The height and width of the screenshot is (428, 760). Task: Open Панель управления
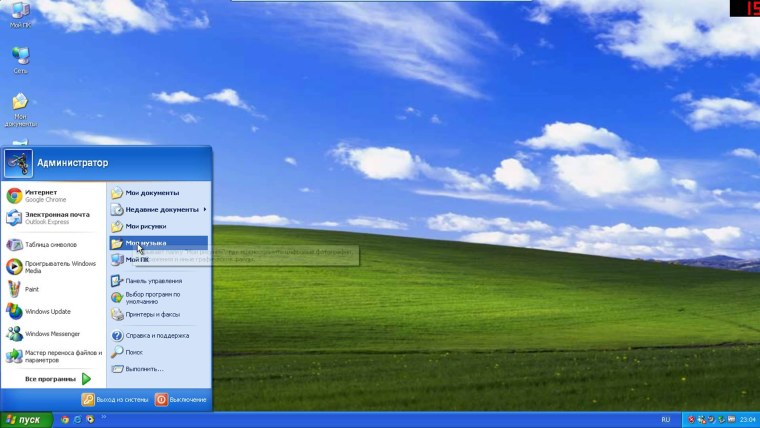(159, 281)
